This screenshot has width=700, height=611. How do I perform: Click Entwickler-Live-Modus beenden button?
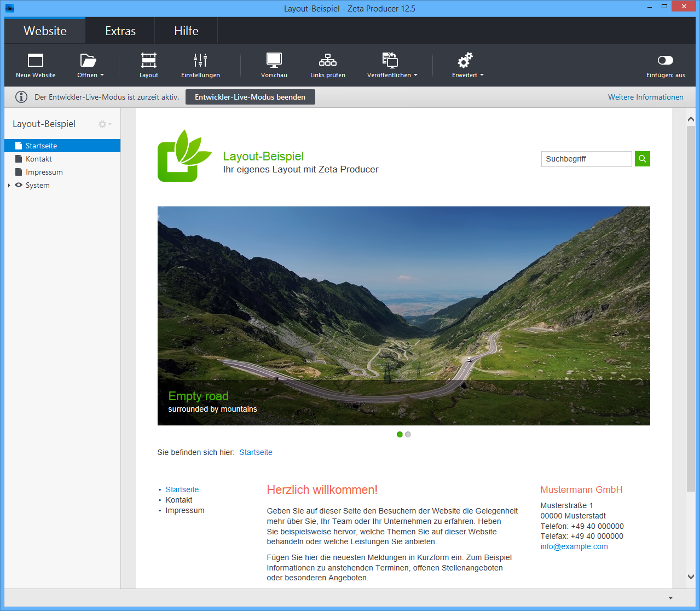pos(250,97)
